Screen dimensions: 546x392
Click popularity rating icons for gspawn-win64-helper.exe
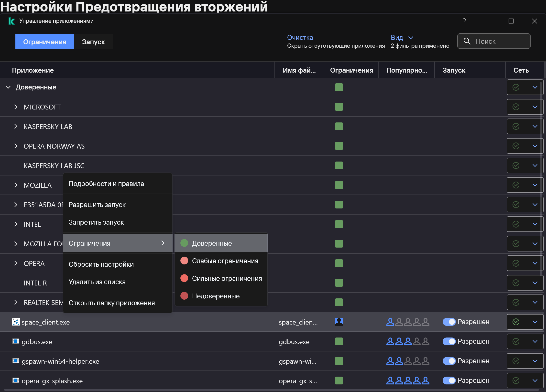408,361
